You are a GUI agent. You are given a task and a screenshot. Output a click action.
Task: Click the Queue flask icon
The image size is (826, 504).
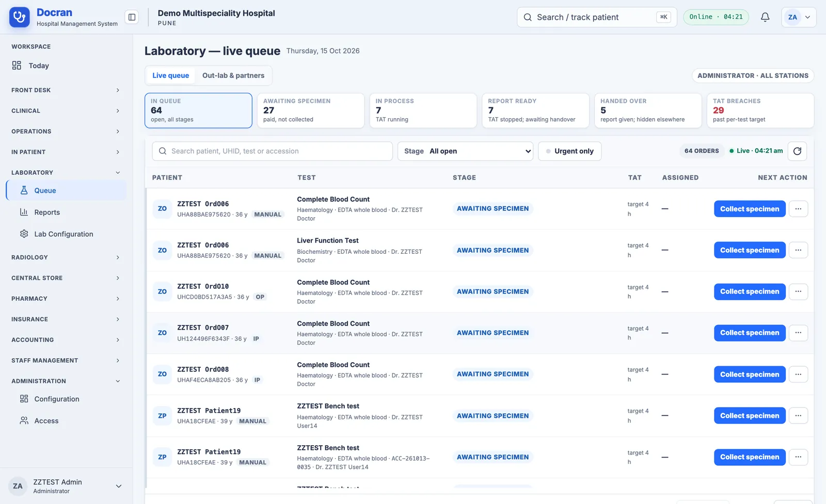(24, 190)
